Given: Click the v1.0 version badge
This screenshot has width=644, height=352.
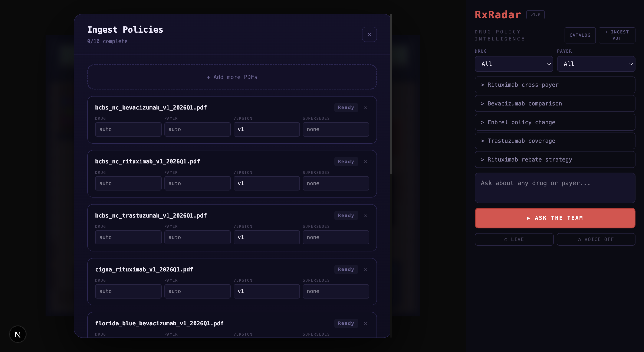Looking at the screenshot, I should point(535,15).
